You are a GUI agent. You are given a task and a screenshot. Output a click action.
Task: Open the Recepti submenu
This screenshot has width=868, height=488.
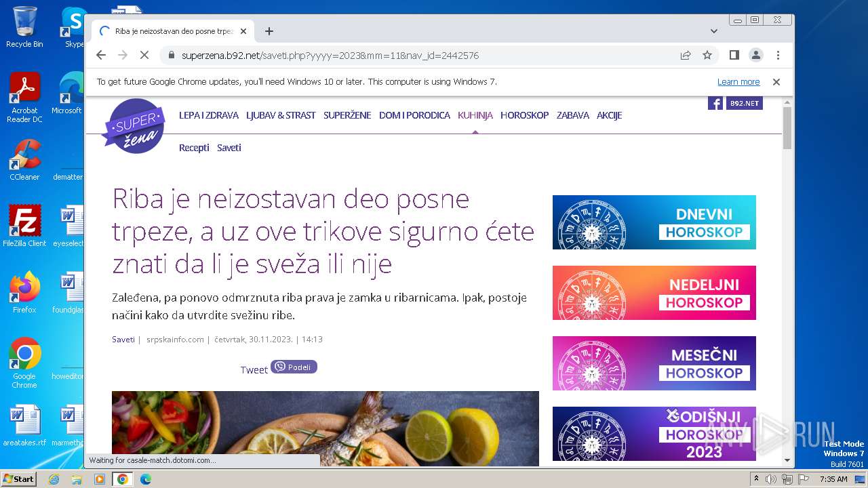[194, 148]
